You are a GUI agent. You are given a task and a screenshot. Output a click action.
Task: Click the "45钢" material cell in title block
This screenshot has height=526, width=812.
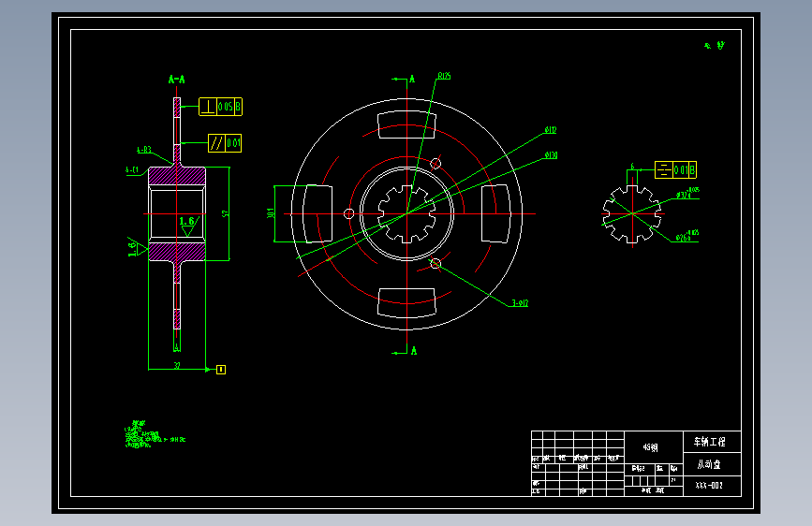(653, 446)
